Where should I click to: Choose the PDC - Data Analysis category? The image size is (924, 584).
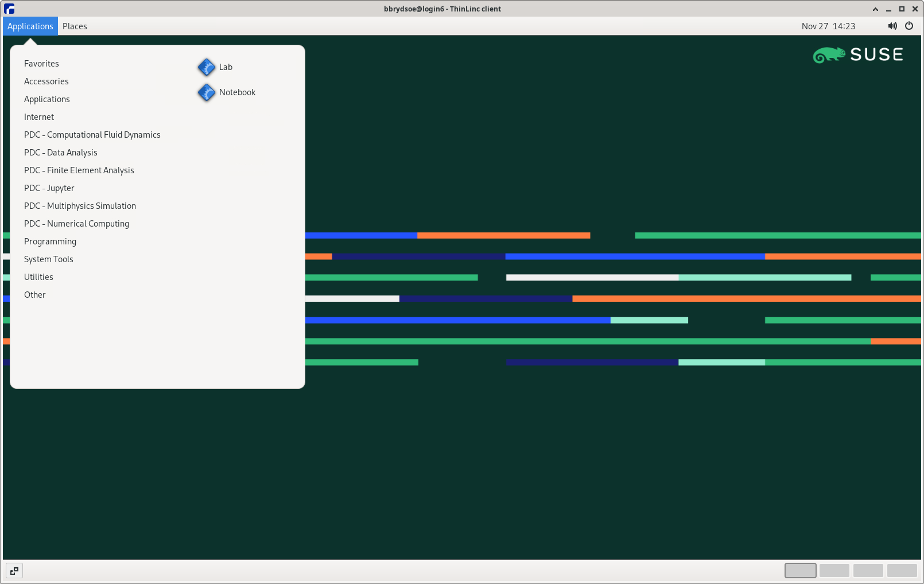[x=61, y=153]
